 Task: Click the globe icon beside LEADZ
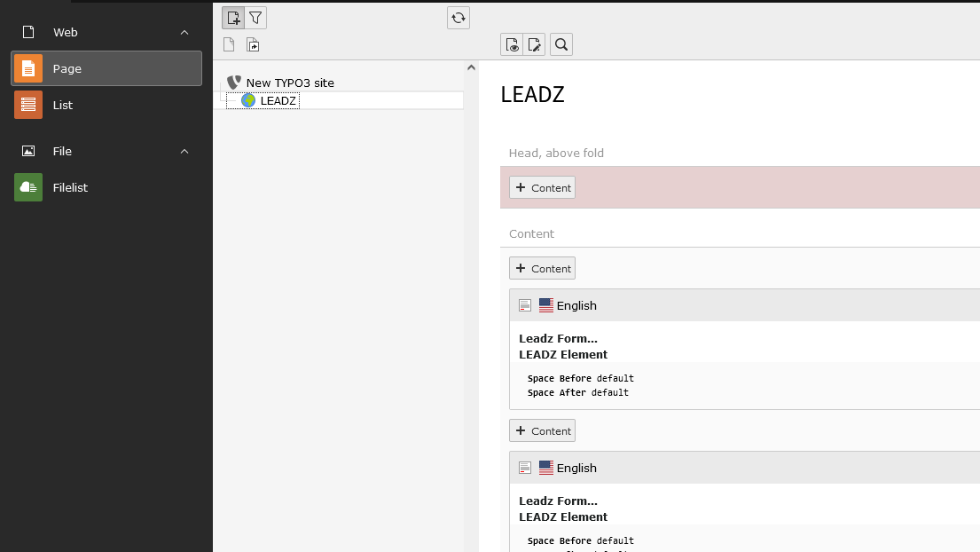coord(248,101)
